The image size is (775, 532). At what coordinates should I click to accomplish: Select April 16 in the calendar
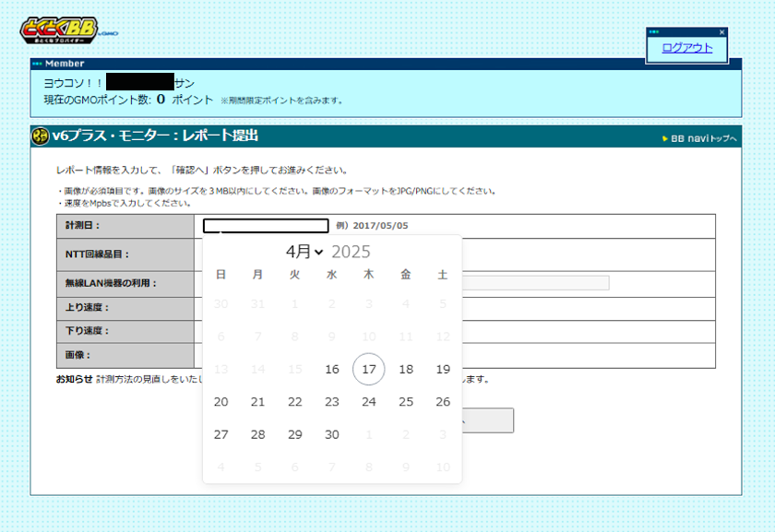point(332,369)
